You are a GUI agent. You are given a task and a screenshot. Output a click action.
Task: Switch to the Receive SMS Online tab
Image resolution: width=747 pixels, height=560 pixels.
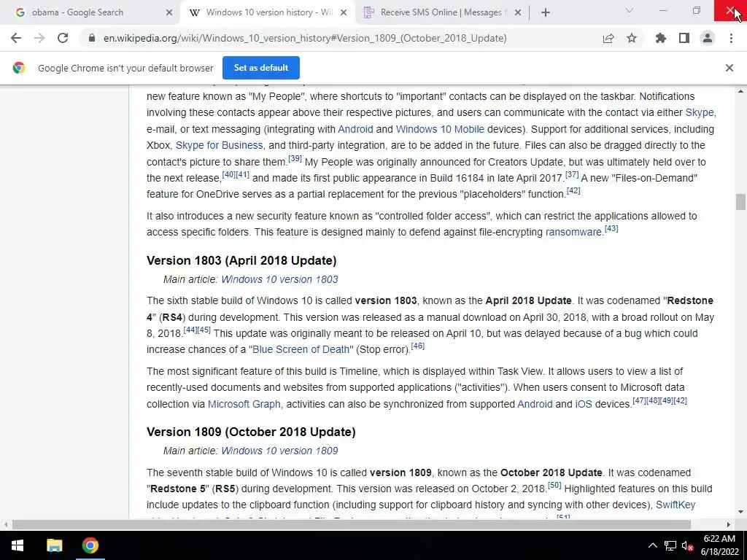coord(441,12)
